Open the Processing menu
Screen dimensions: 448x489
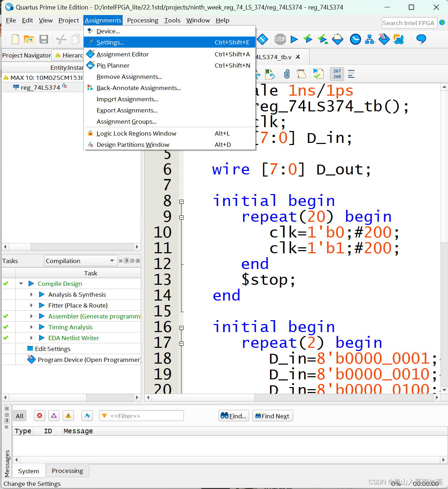point(143,20)
